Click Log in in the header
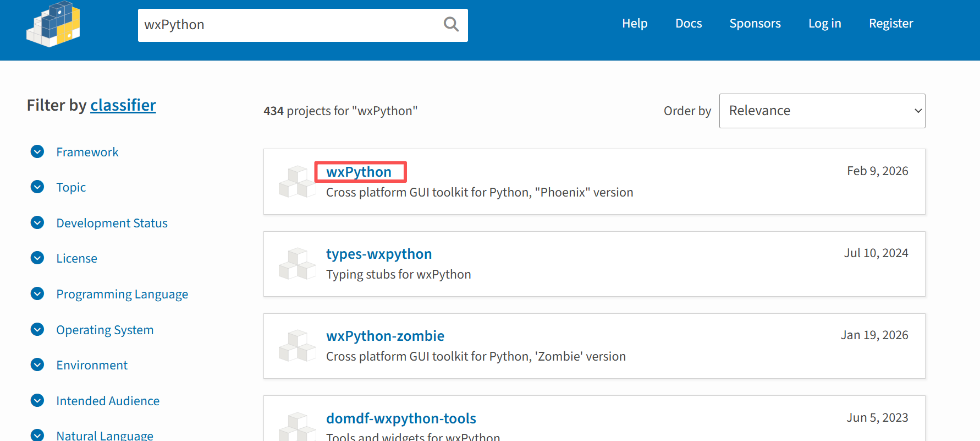The image size is (980, 441). (x=825, y=23)
